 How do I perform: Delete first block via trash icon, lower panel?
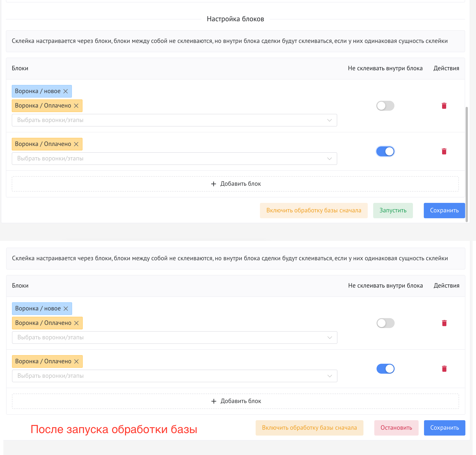coord(444,323)
